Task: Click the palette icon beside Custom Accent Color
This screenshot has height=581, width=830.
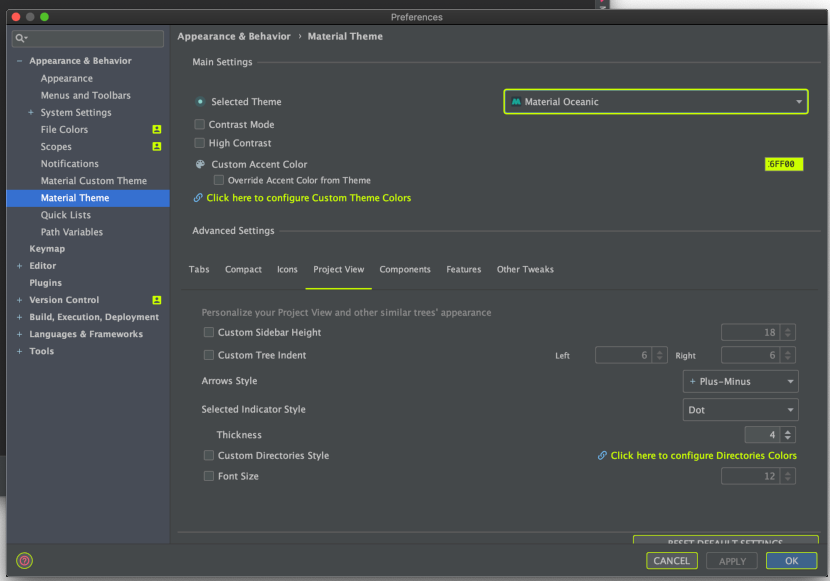Action: point(200,164)
